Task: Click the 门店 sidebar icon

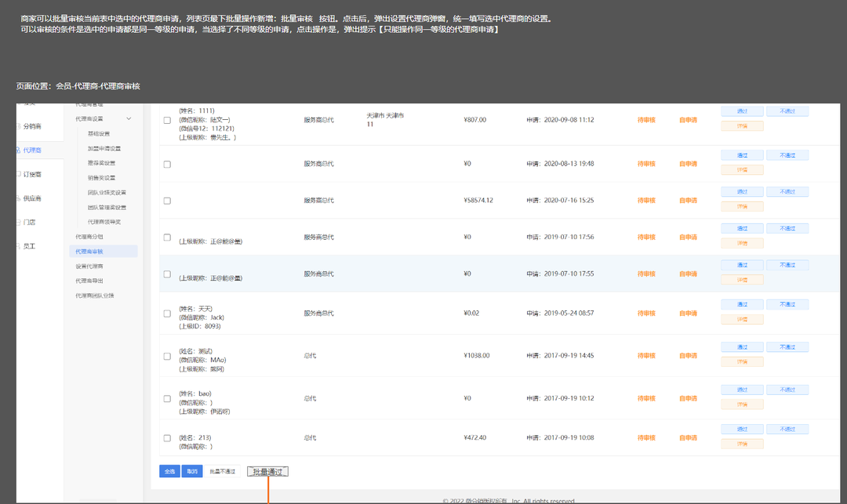Action: pyautogui.click(x=18, y=223)
